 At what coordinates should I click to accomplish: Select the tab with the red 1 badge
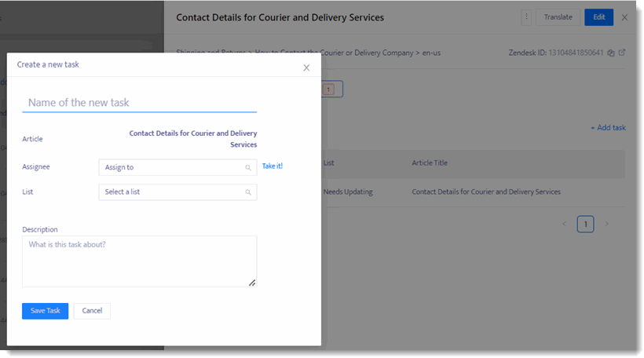coord(332,89)
